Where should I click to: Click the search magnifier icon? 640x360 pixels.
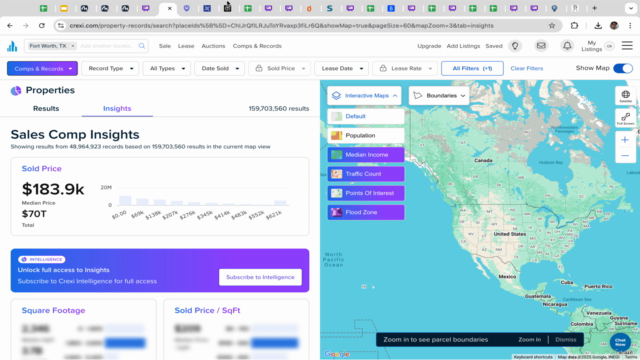click(x=142, y=46)
